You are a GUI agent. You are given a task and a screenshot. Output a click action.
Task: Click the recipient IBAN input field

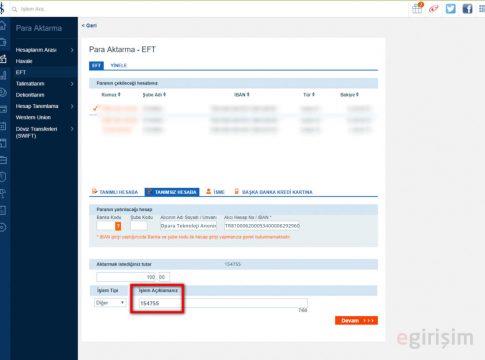pyautogui.click(x=262, y=226)
